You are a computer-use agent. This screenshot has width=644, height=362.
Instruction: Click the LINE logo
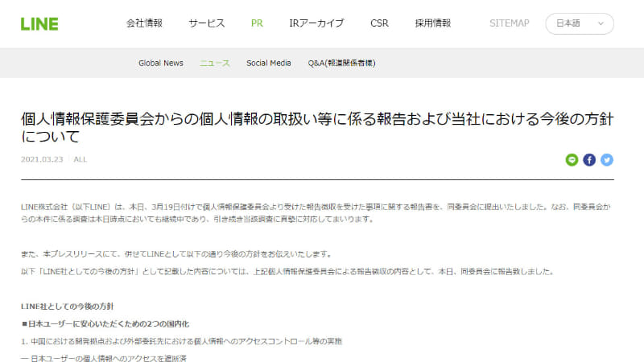[39, 24]
